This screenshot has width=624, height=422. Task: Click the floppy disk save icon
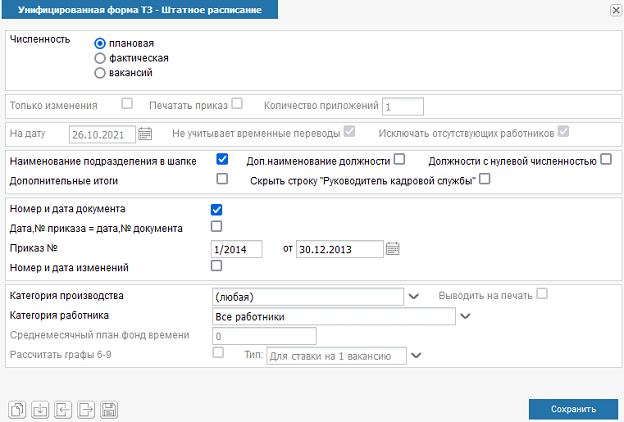point(109,410)
